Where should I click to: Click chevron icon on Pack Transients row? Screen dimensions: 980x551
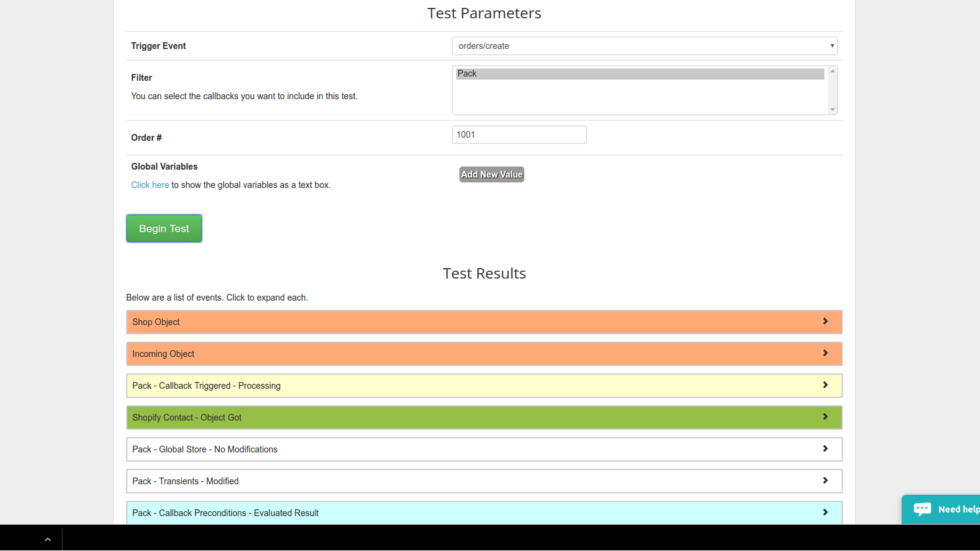coord(825,481)
